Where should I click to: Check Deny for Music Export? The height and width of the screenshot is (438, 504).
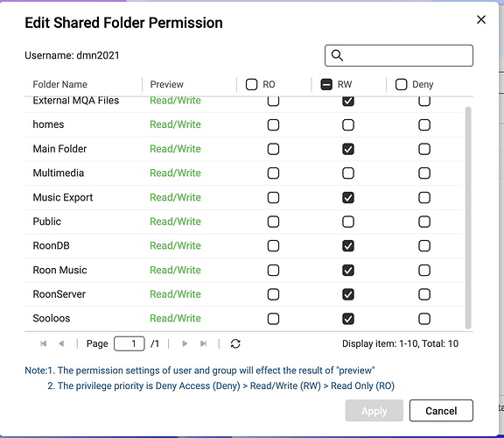[424, 198]
